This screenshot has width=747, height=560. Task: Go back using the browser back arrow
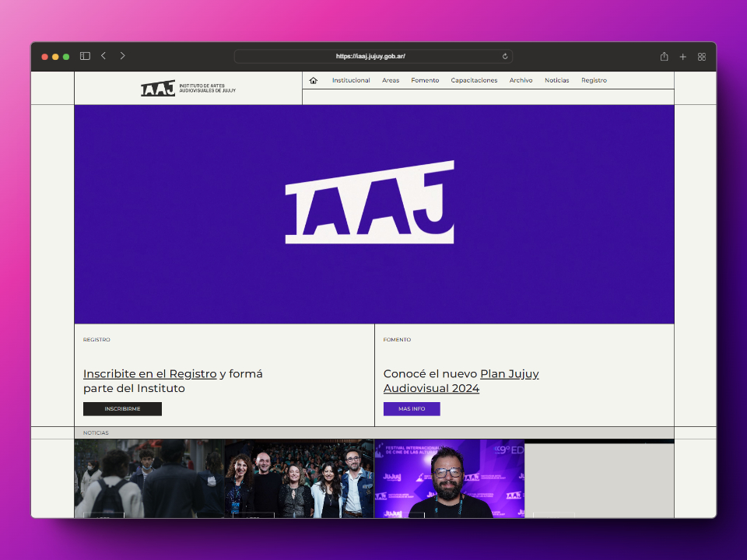coord(103,56)
